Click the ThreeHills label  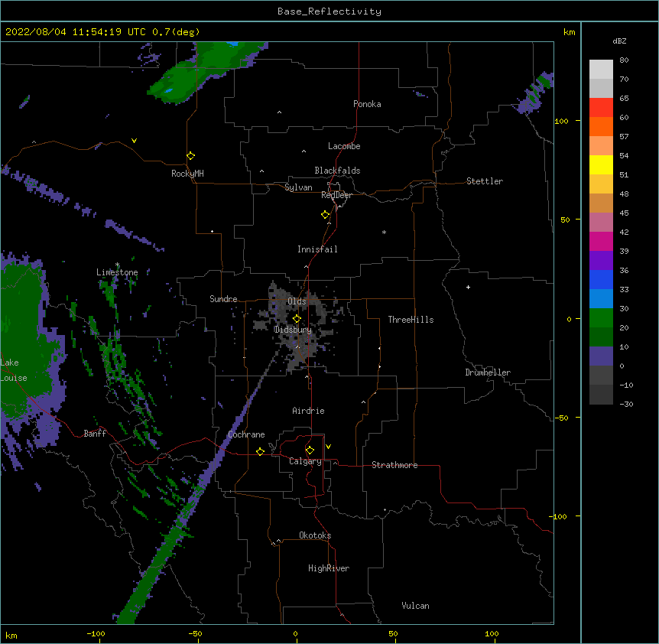[x=411, y=320]
